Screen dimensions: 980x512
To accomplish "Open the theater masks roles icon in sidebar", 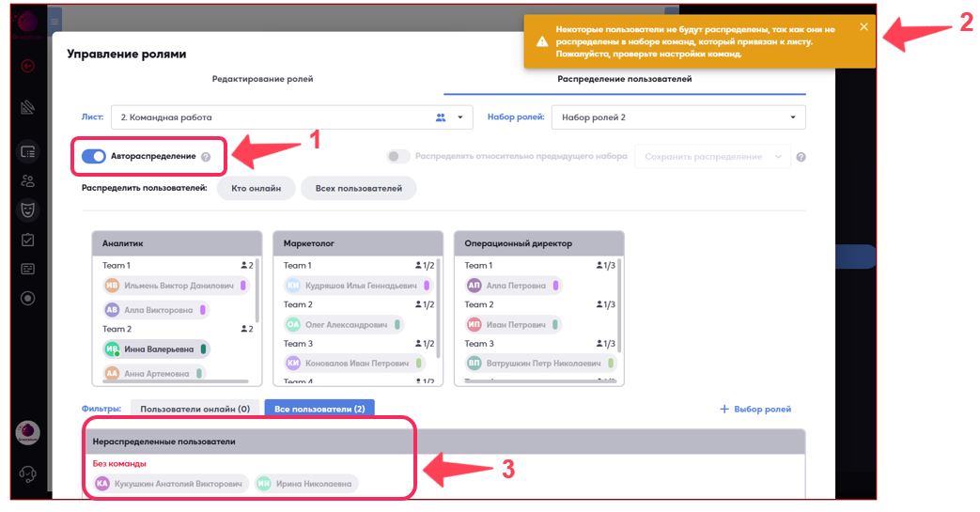I will pos(28,209).
